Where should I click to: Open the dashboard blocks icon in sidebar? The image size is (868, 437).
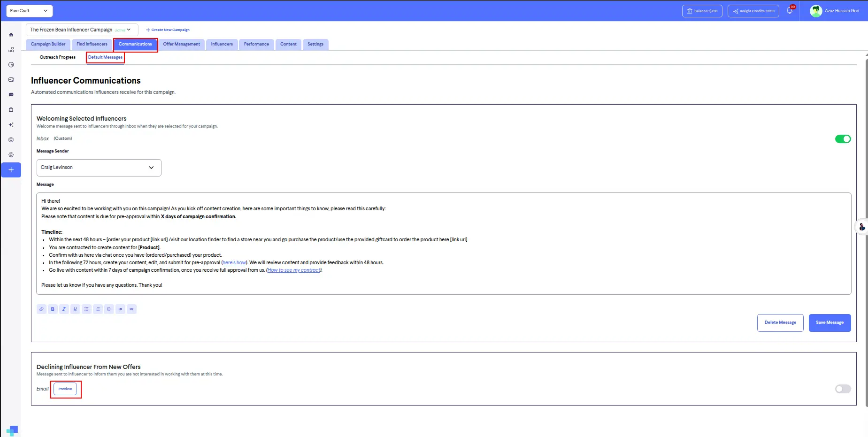pyautogui.click(x=11, y=50)
